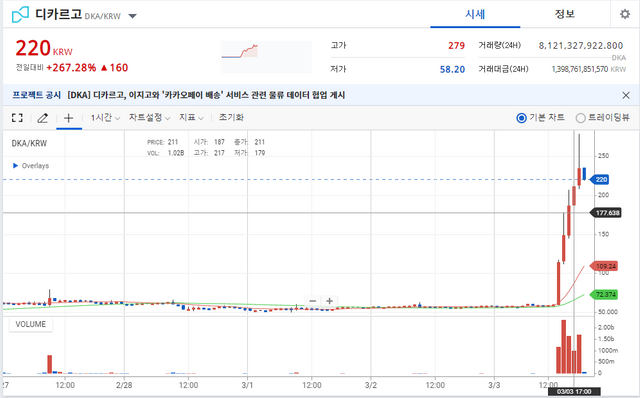Screen dimensions: 640x398
Task: Click the green 72.374 moving average tag
Action: point(604,294)
